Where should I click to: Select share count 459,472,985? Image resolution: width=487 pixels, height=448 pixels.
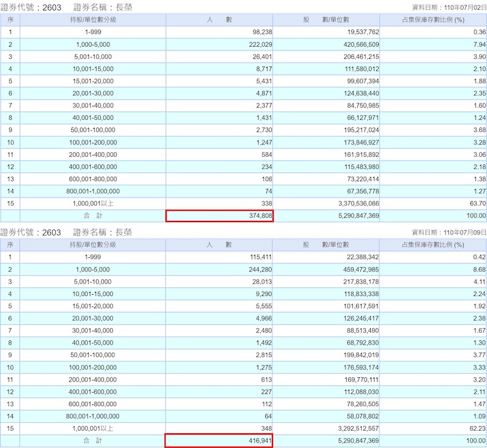[x=361, y=270]
